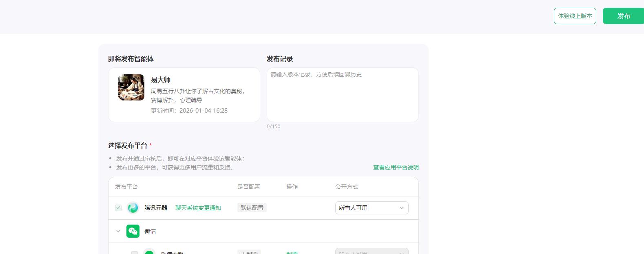Click the 微信客服 round green icon
644x254 pixels.
pos(149,252)
